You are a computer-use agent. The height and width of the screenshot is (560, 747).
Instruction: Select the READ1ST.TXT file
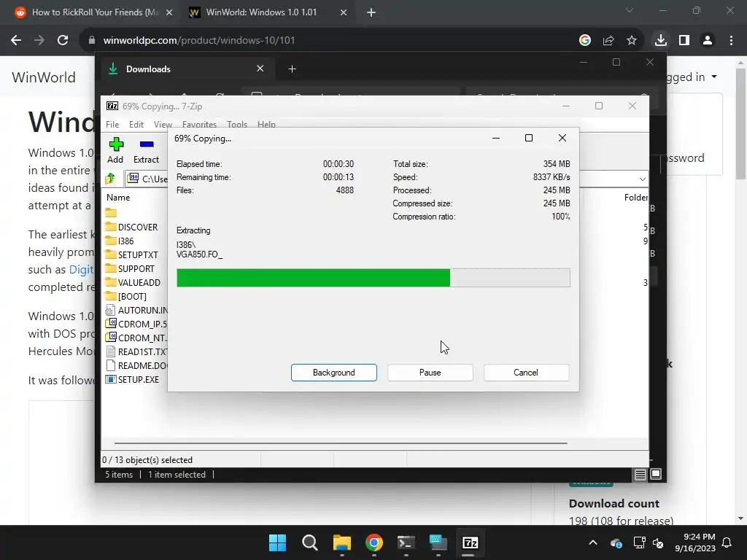click(x=136, y=351)
